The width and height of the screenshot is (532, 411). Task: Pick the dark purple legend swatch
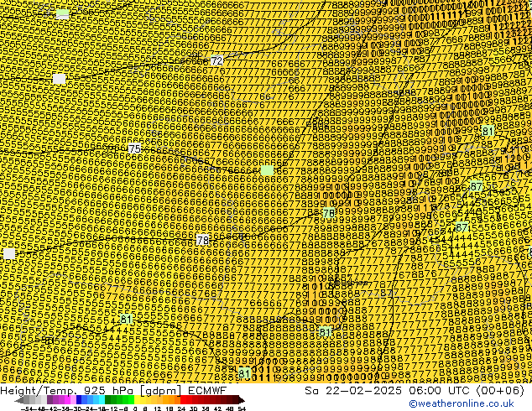click(x=50, y=400)
